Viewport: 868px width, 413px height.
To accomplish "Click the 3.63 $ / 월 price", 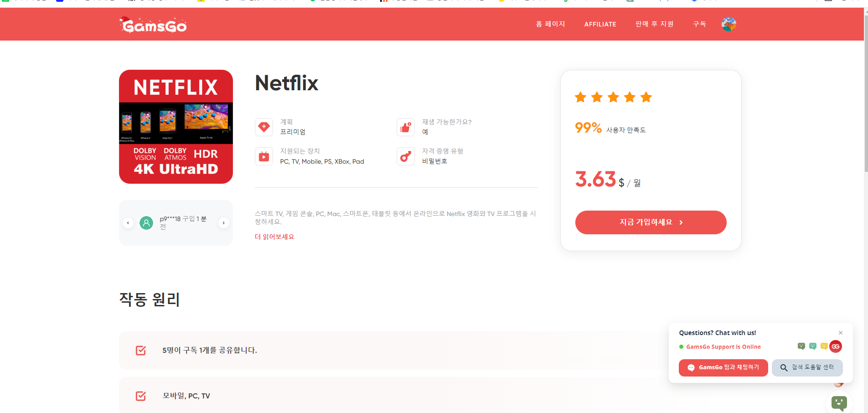I will [x=608, y=180].
